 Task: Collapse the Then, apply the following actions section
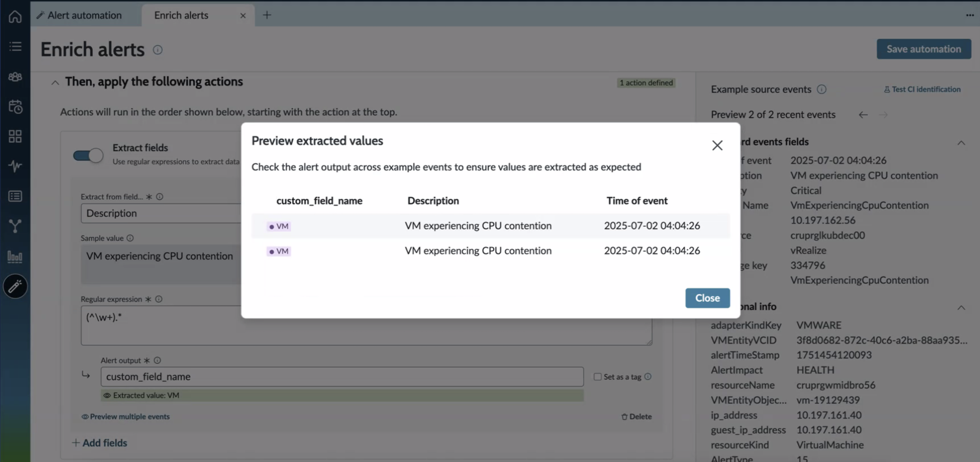pos(55,82)
